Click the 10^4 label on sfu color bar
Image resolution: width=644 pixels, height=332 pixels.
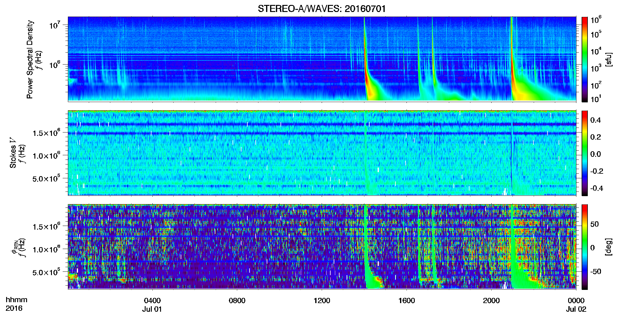click(x=596, y=51)
